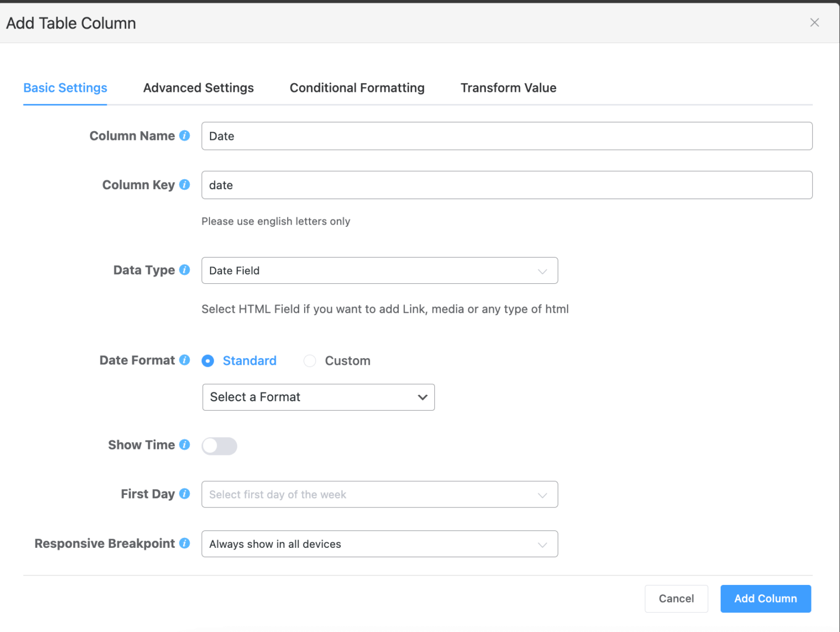Select the Custom date format option
Screen dimensions: 840x632
tap(310, 361)
